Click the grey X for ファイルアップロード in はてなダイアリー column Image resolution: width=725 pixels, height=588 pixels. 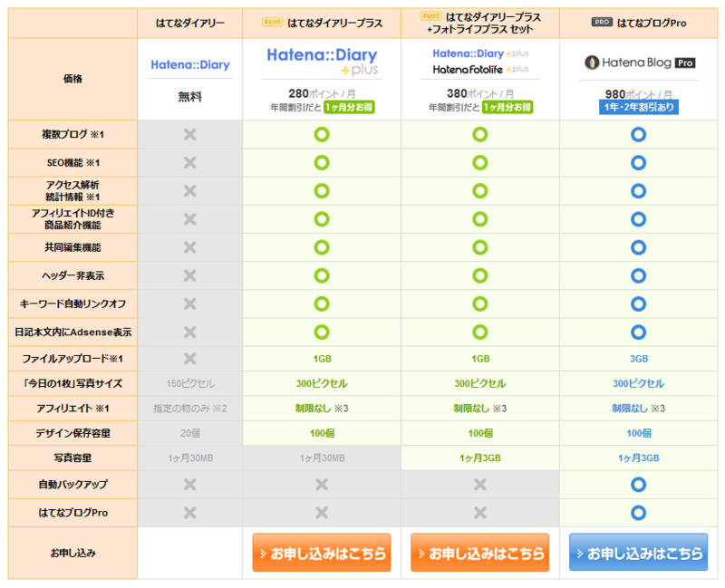tap(190, 359)
